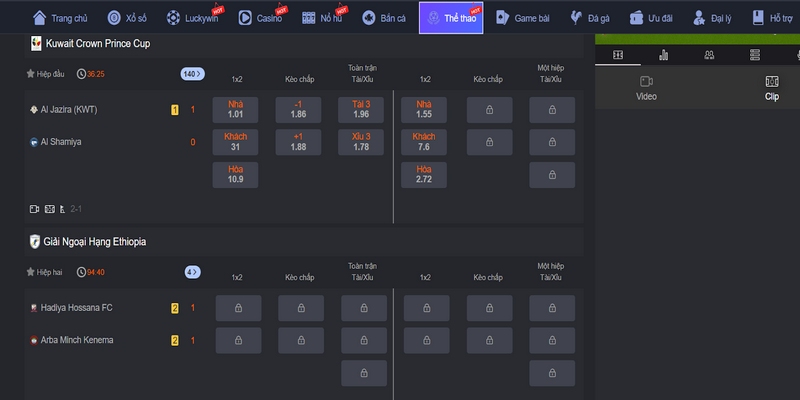The image size is (800, 400).
Task: Click locked 1x2 cell for Hadiya Hossana FC
Action: 238,308
